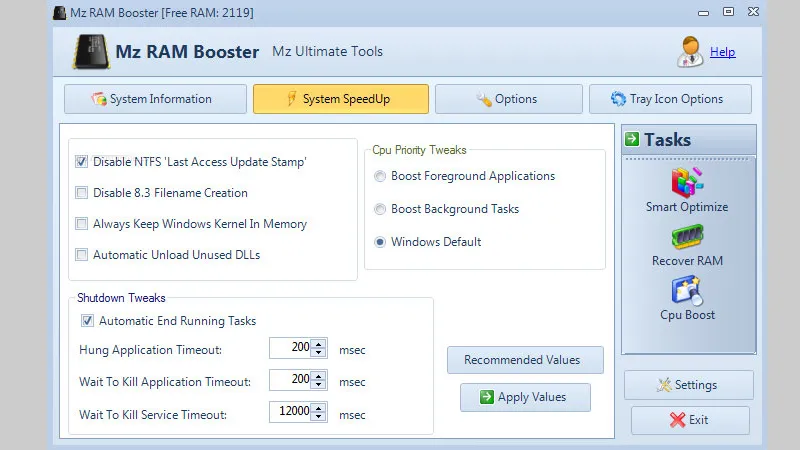Open the Tray Icon Options tab
Screen dimensions: 800x450
pyautogui.click(x=669, y=99)
